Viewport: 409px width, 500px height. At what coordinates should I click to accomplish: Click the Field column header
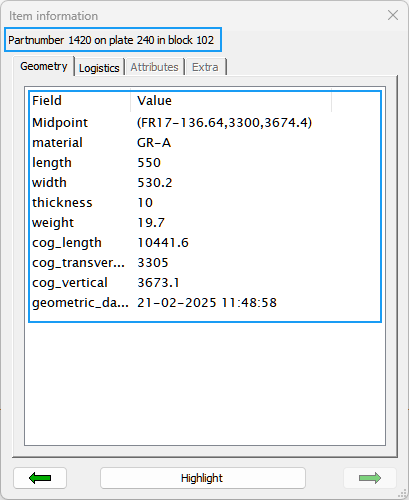80,101
